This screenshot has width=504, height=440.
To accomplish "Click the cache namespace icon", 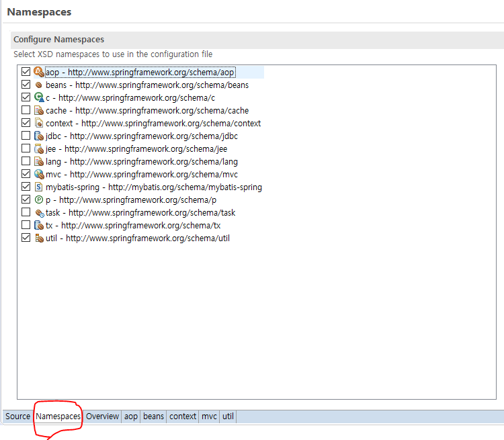I will [39, 110].
